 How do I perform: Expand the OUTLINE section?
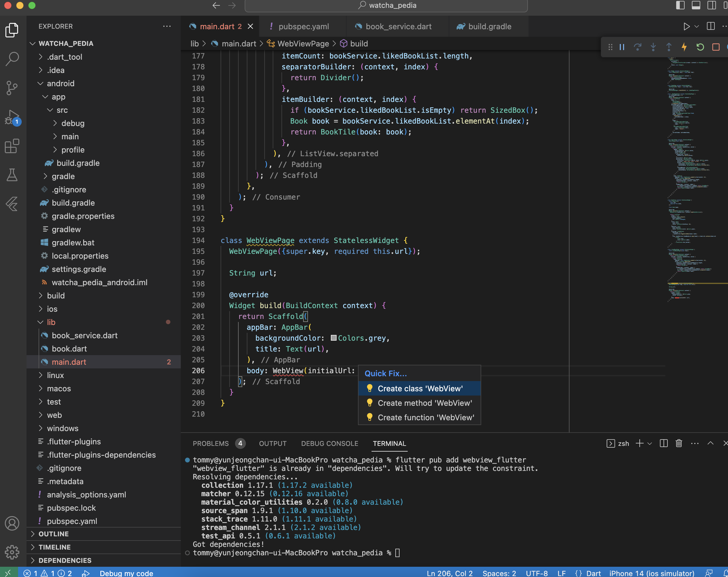103,534
